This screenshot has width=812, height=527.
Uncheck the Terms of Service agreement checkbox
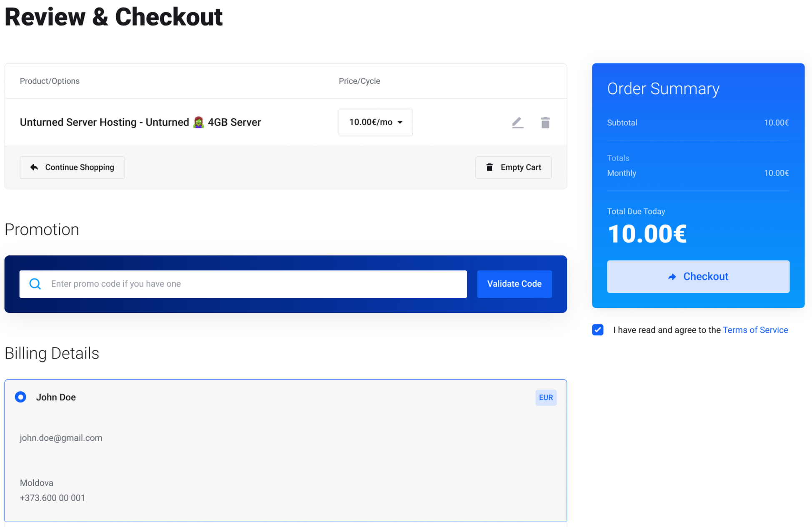[x=598, y=330]
